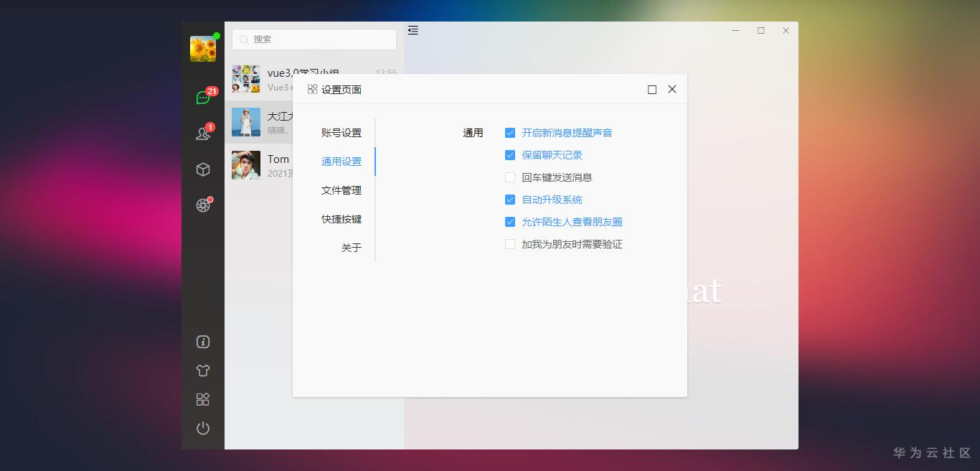
Task: Open contacts via address book icon
Action: (x=203, y=133)
